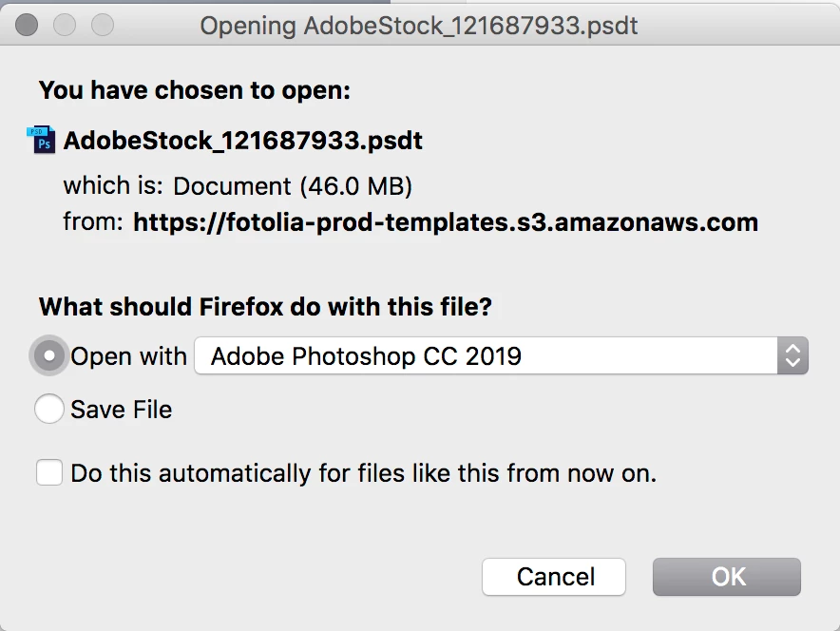Click the AdobeStock_121687933.psdt filename text
This screenshot has height=631, width=840.
pyautogui.click(x=243, y=141)
